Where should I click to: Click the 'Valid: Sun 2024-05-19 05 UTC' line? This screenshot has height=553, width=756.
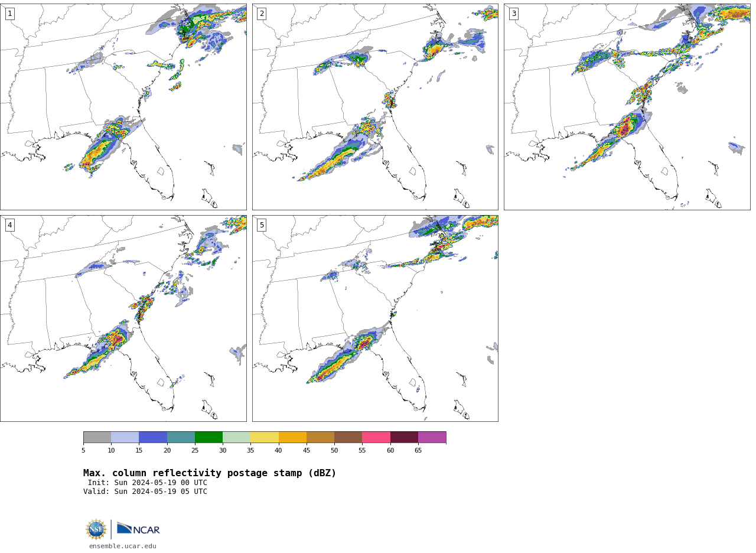(145, 492)
